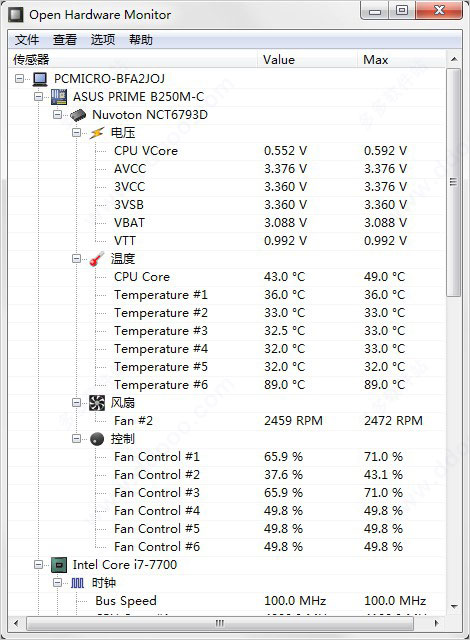This screenshot has height=640, width=470.
Task: Click the chip icon beside Nuvoton NCT6793D
Action: click(x=78, y=115)
